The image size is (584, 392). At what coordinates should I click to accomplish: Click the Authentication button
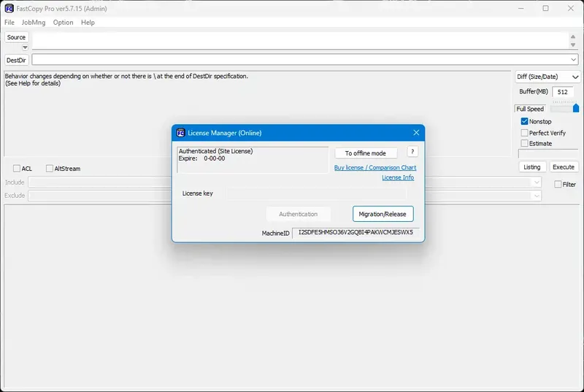click(299, 214)
